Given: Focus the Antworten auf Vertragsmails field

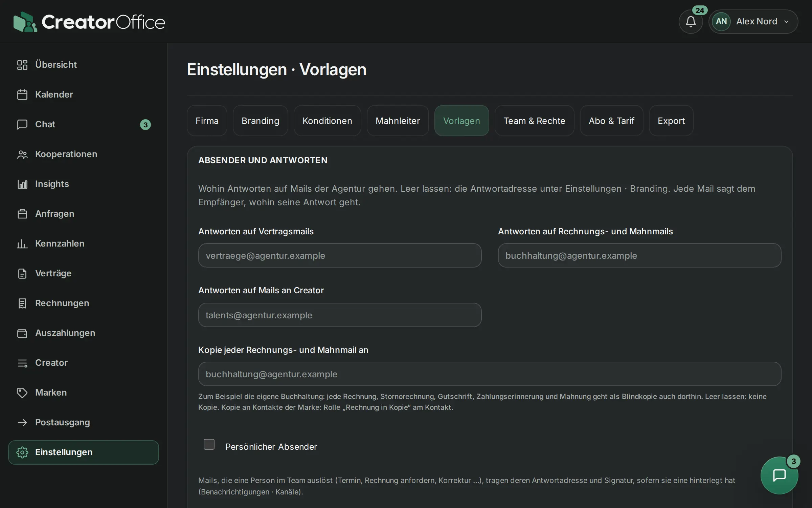Looking at the screenshot, I should click(x=340, y=255).
